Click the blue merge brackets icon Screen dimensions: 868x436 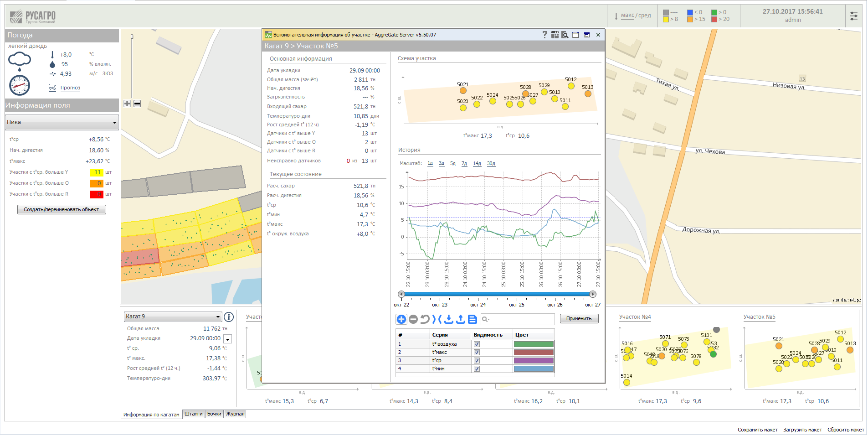click(437, 319)
